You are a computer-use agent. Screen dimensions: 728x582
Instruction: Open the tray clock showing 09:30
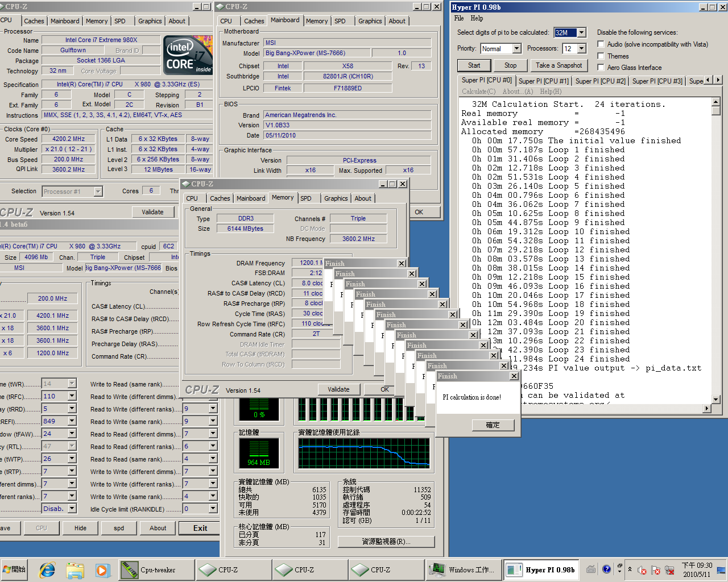[697, 569]
